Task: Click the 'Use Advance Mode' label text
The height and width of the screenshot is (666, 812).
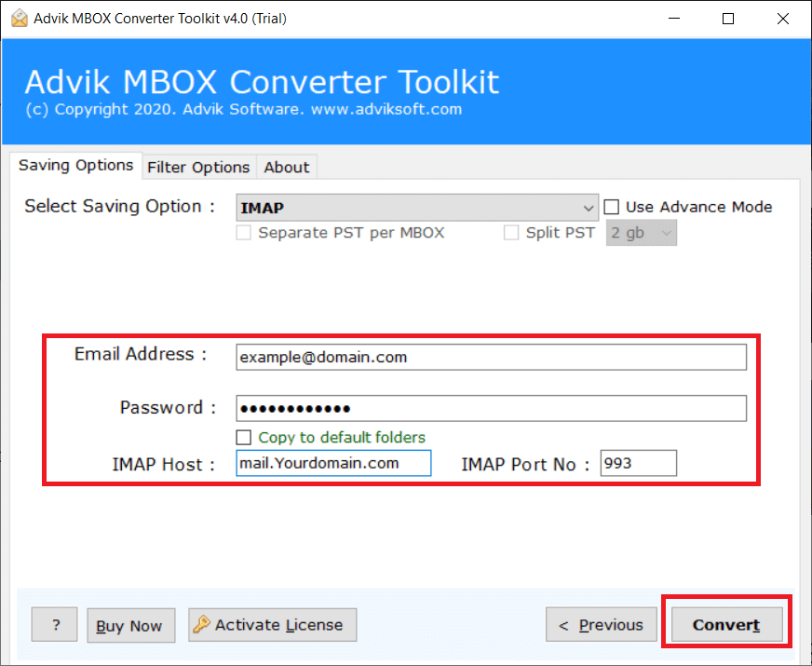Action: [x=698, y=207]
